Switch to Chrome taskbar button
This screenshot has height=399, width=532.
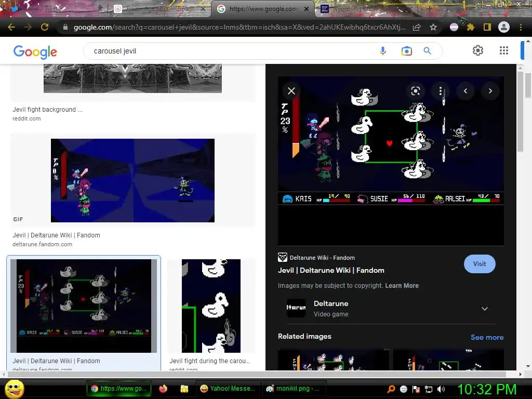119,389
